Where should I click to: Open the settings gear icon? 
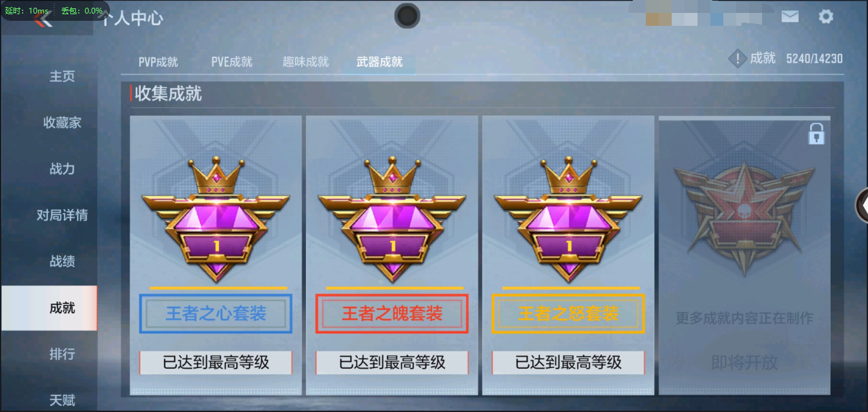[826, 17]
